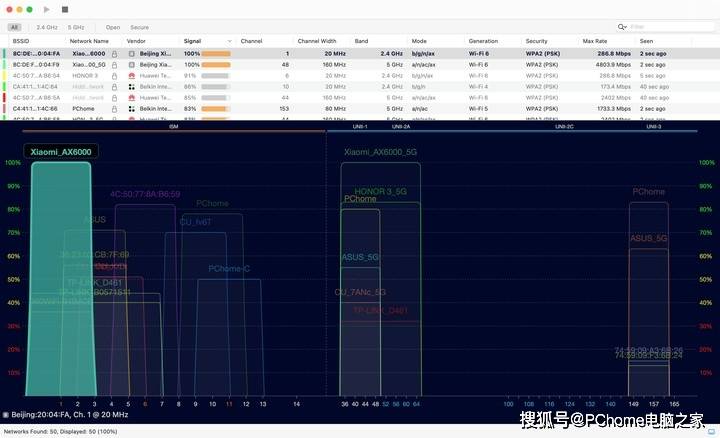Sort by Security column header
Image resolution: width=720 pixels, height=438 pixels.
536,41
